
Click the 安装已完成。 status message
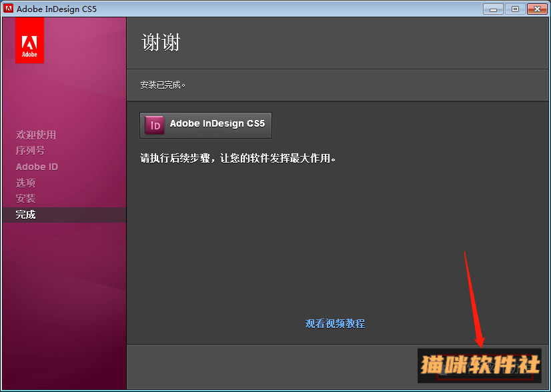point(163,85)
